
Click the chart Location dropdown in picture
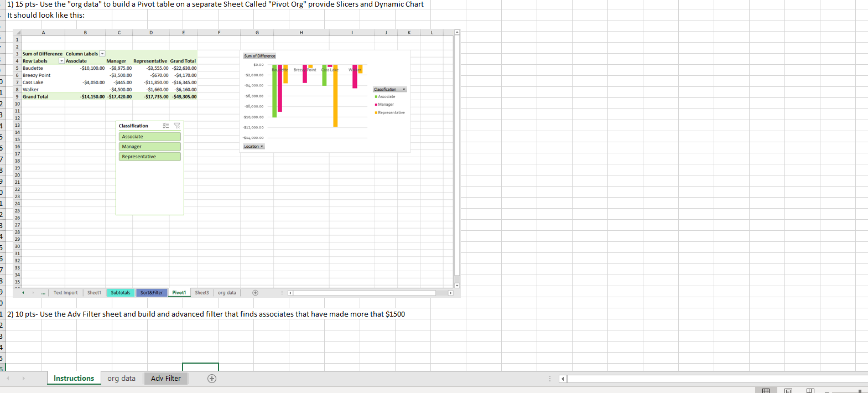pyautogui.click(x=254, y=146)
